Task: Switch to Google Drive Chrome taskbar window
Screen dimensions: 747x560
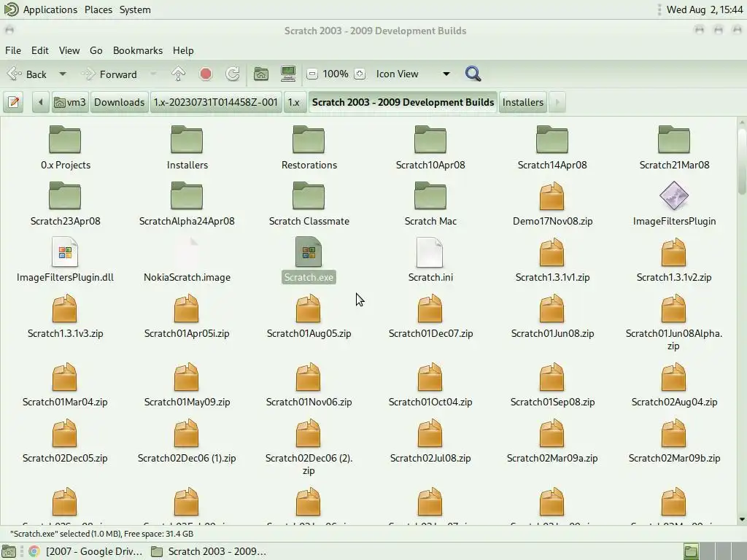Action: pos(86,551)
